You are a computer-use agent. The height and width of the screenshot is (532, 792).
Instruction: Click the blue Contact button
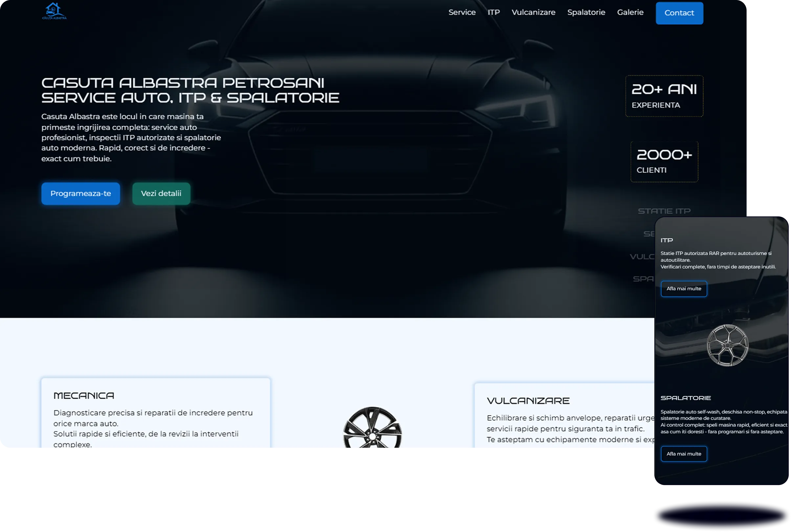679,13
